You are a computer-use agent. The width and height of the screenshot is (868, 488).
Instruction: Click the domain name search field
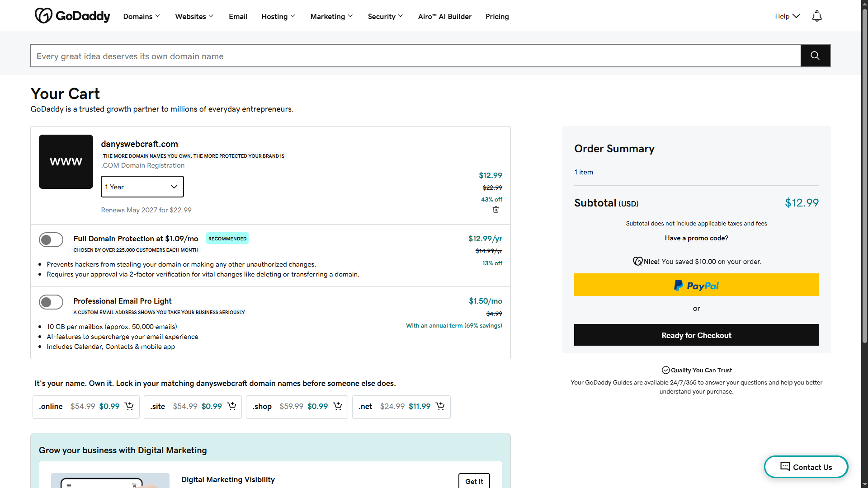click(x=416, y=56)
